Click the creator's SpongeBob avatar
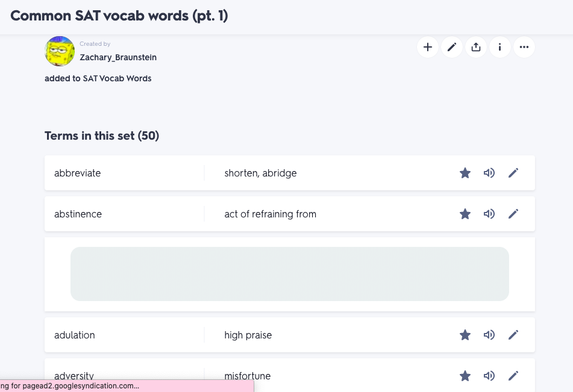573x392 pixels. coord(60,51)
